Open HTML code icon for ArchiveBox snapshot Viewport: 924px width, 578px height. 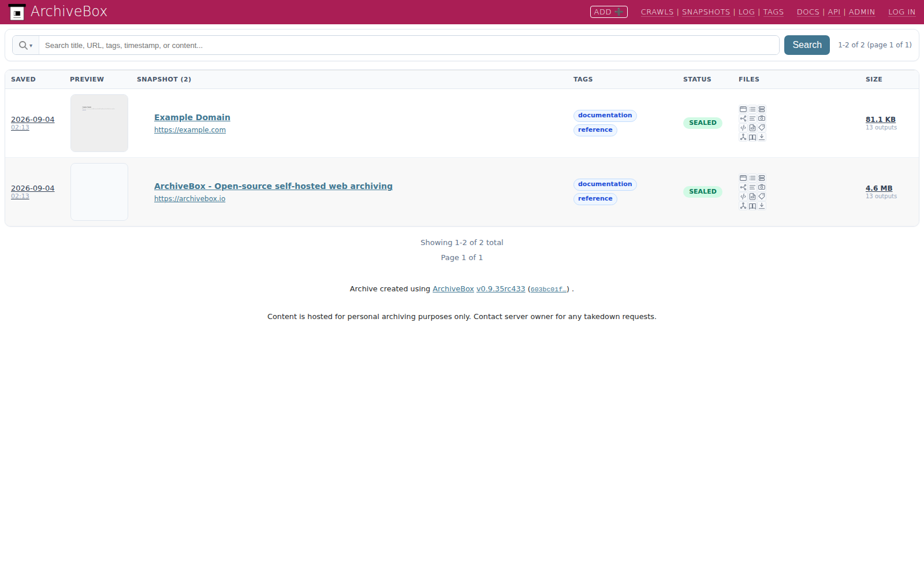point(743,197)
